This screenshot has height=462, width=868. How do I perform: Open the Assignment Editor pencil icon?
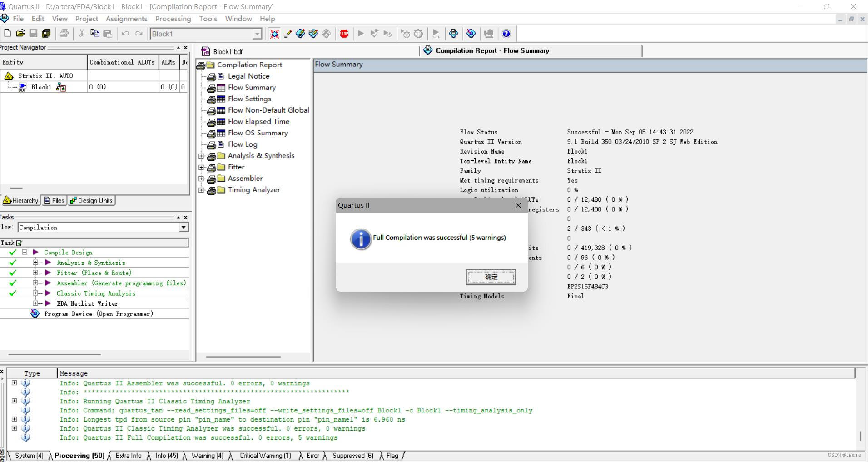(288, 34)
